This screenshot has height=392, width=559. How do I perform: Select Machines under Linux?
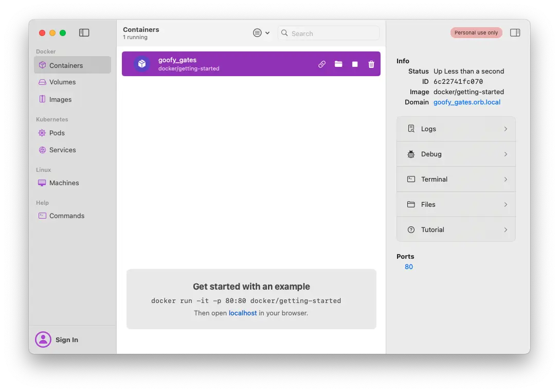click(64, 183)
